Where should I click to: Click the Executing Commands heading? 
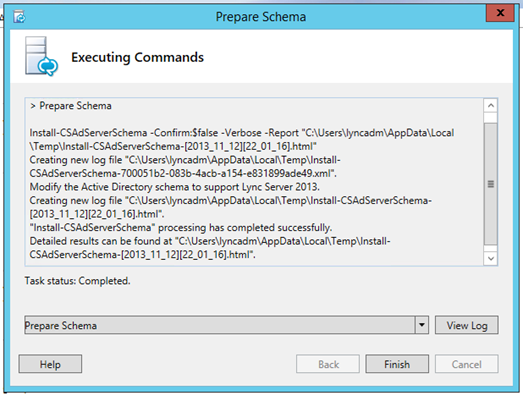point(137,57)
